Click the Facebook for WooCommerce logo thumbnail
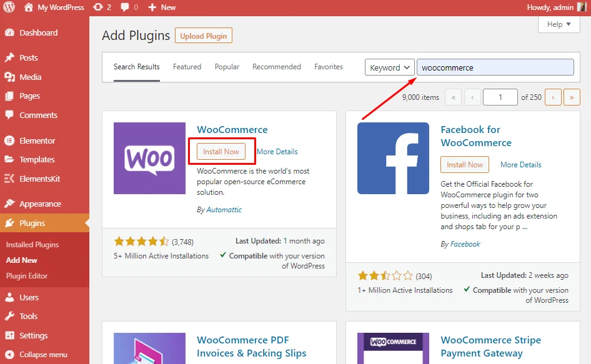The width and height of the screenshot is (591, 364). (x=393, y=158)
